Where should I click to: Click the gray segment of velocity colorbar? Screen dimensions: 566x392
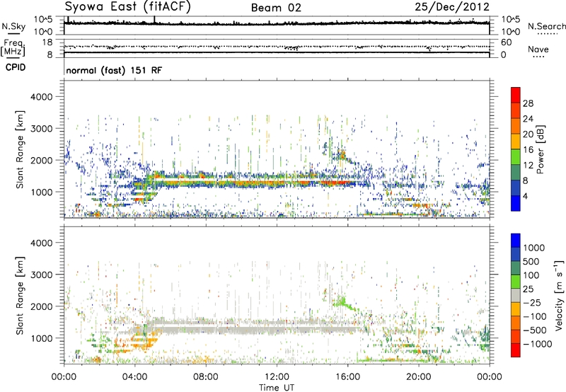[516, 295]
